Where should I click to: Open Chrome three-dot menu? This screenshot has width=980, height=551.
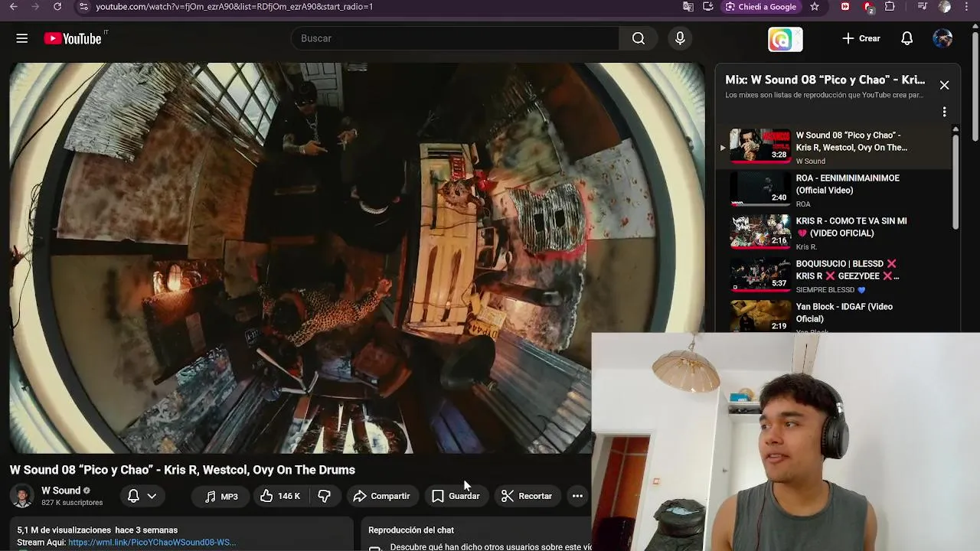coord(968,7)
